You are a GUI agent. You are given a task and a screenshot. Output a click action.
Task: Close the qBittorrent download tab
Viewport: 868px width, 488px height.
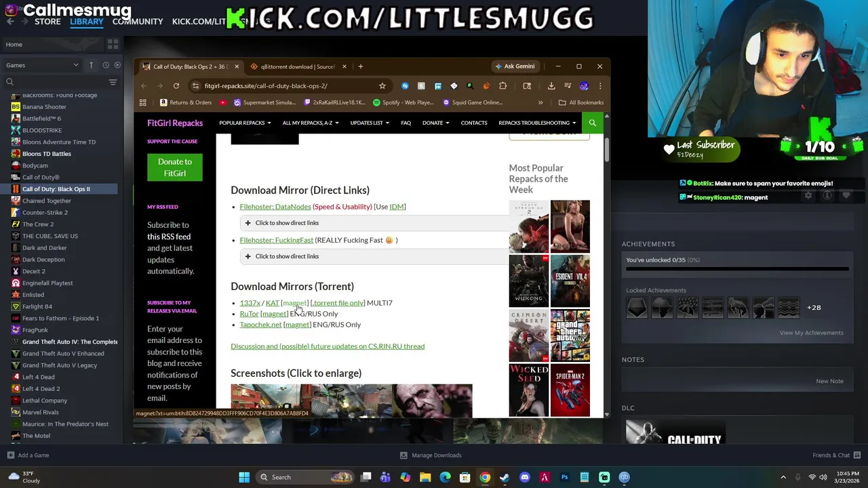[344, 66]
